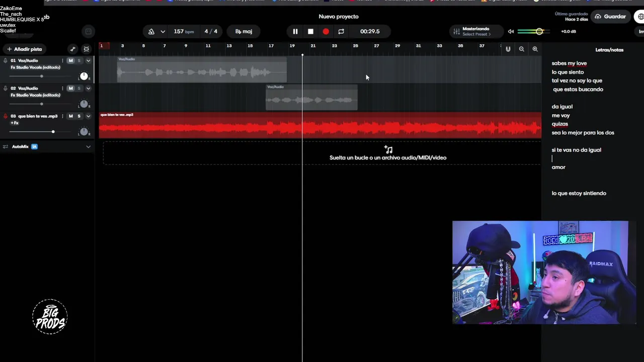Solo track 01 Voz/Audio
The height and width of the screenshot is (362, 644).
79,61
